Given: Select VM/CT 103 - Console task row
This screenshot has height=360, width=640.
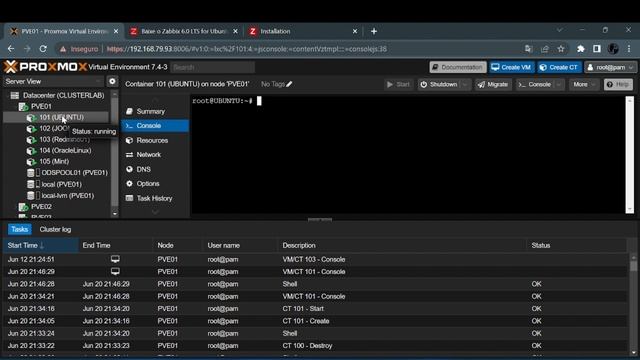Looking at the screenshot, I should [x=316, y=260].
